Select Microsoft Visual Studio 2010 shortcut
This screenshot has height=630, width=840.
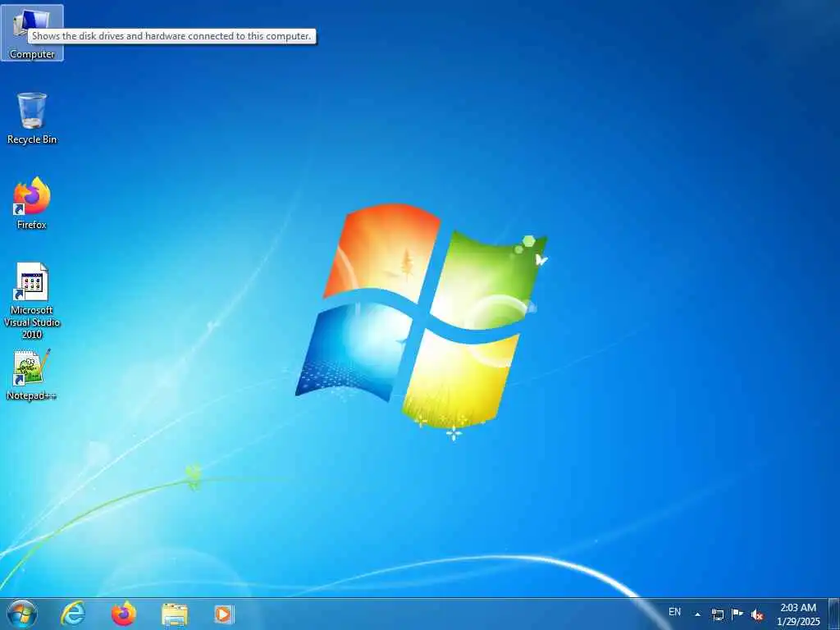tap(32, 300)
